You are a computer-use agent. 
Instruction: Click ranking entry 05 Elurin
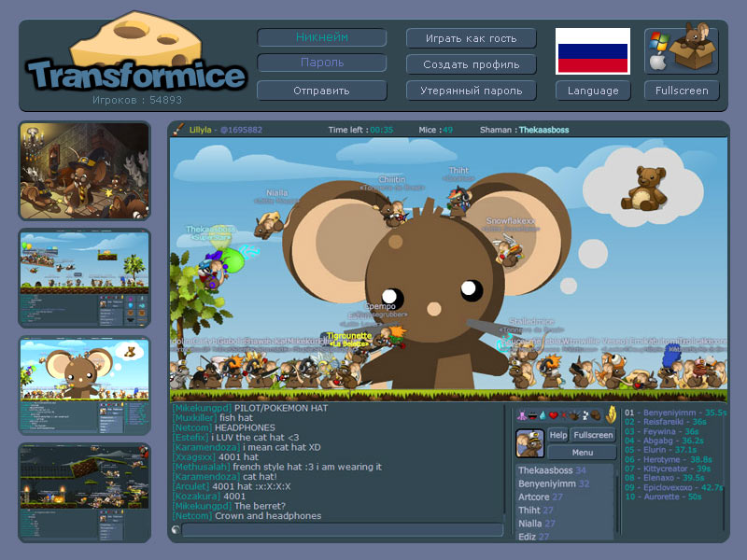[x=661, y=450]
